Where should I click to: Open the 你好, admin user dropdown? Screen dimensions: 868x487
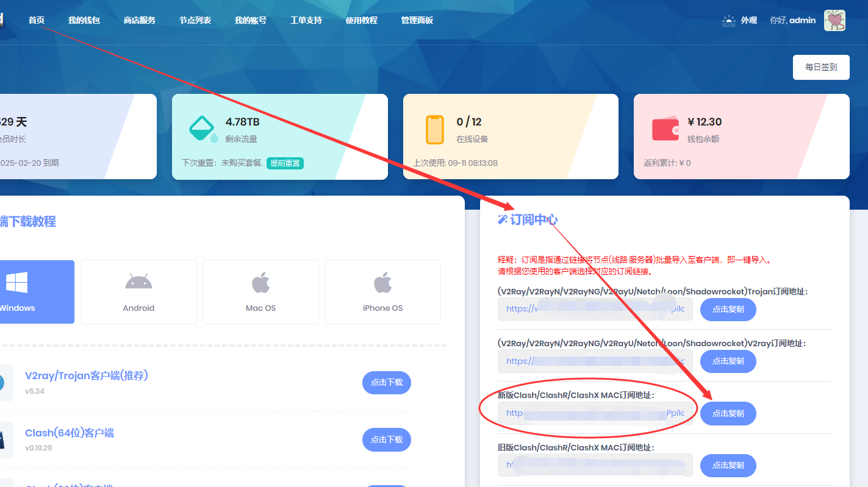792,20
